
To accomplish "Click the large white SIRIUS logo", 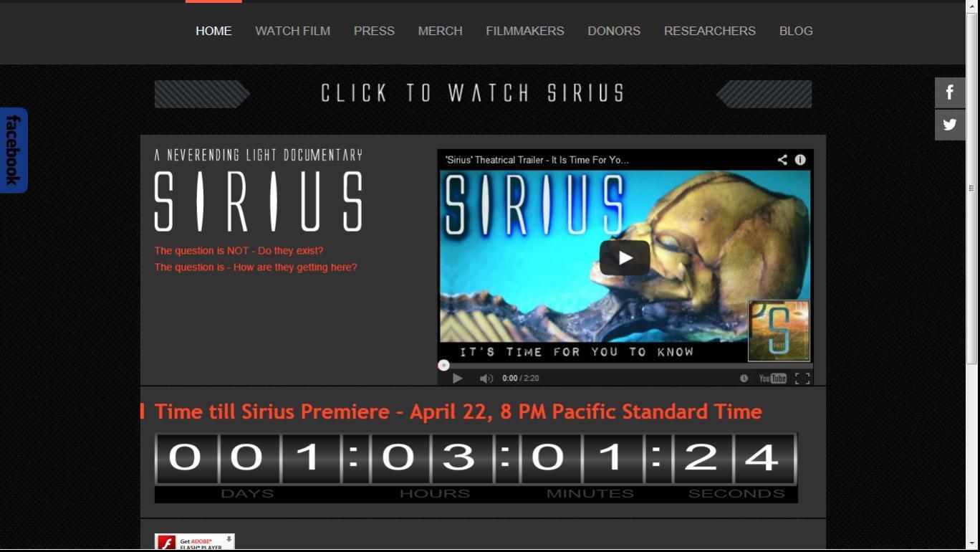I will (x=258, y=201).
